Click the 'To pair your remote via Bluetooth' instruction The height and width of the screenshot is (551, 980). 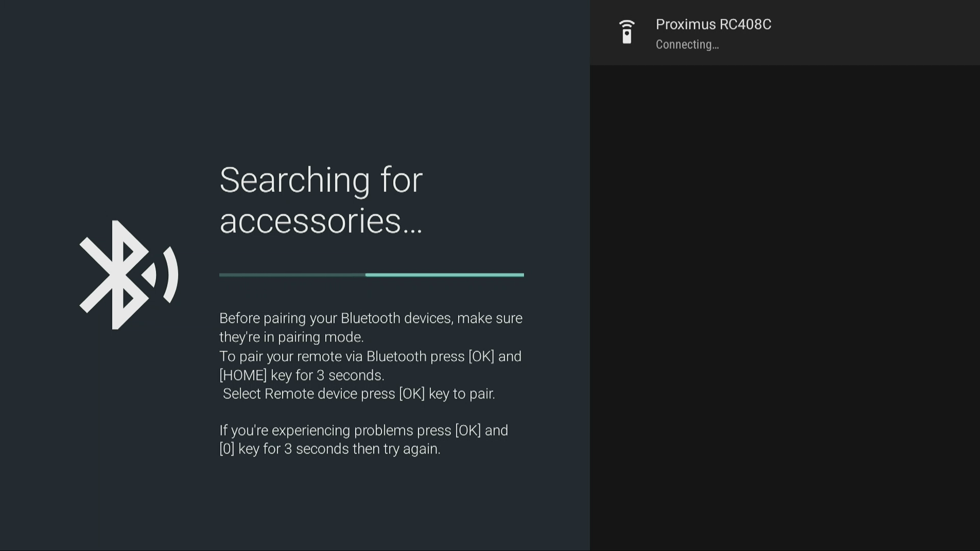pos(371,365)
